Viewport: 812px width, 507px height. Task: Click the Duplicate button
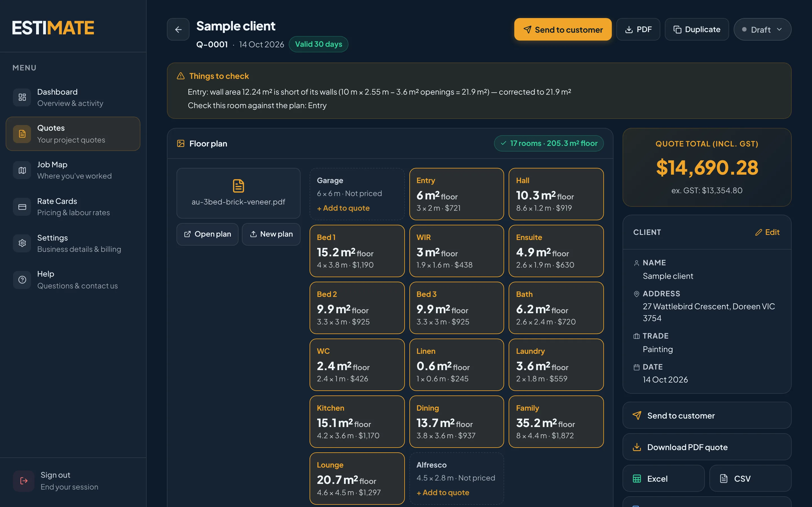pyautogui.click(x=697, y=30)
